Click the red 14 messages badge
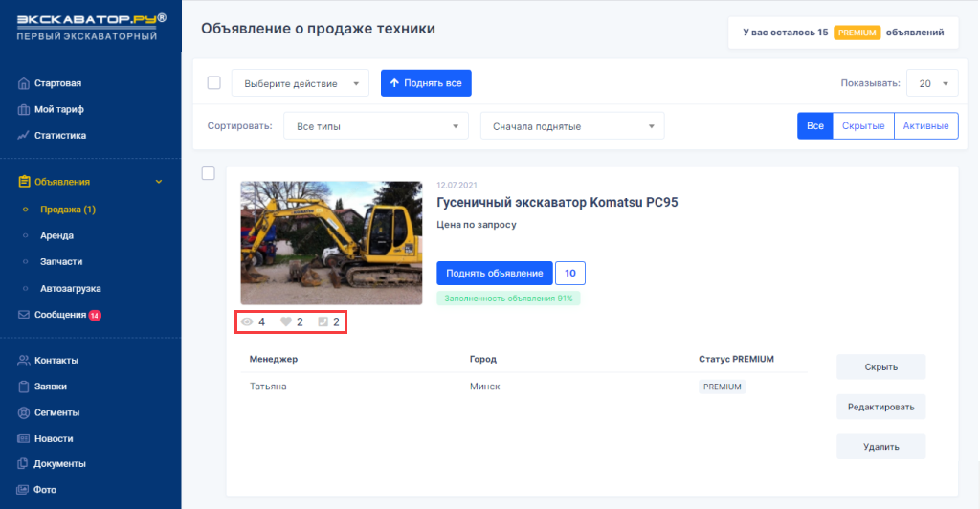Screen dimensions: 980x509 95,316
